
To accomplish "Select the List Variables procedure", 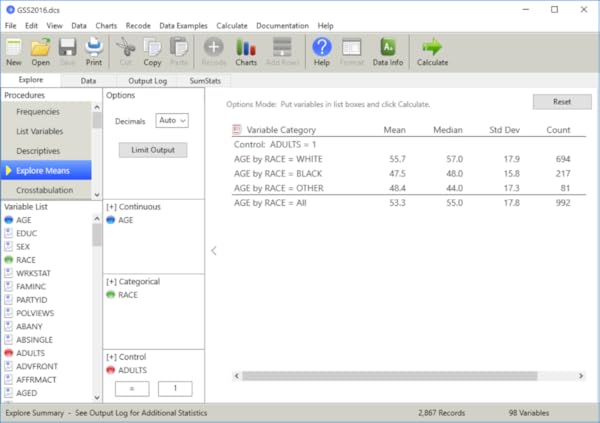I will (46, 131).
